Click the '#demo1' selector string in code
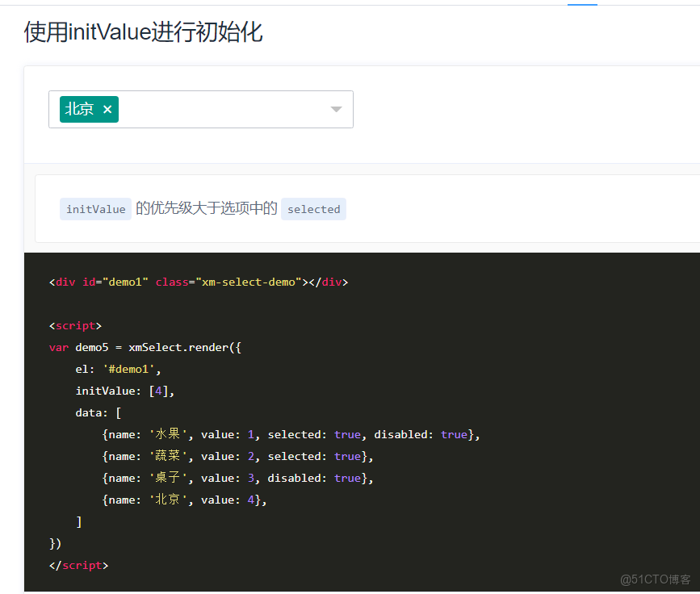Screen dimensions: 700x594 pyautogui.click(x=129, y=369)
